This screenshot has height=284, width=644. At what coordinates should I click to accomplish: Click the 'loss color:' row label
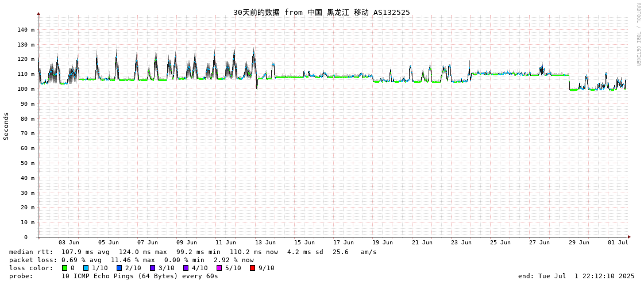point(31,268)
